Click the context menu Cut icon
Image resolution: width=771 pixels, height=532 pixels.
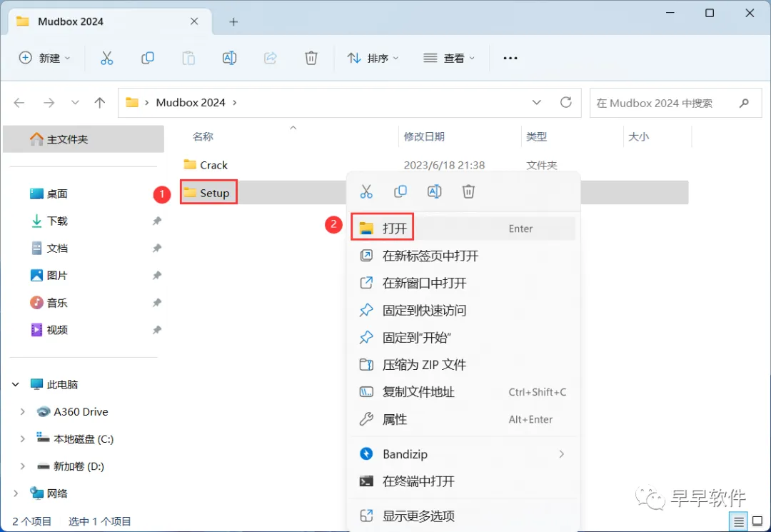click(x=366, y=191)
